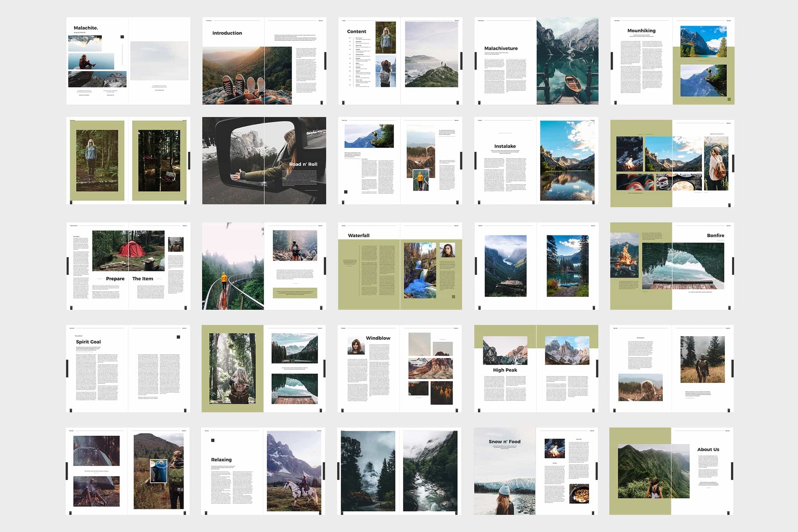Open the Malachite cover spread thumbnail
Viewport: 798px width, 532px height.
click(128, 61)
